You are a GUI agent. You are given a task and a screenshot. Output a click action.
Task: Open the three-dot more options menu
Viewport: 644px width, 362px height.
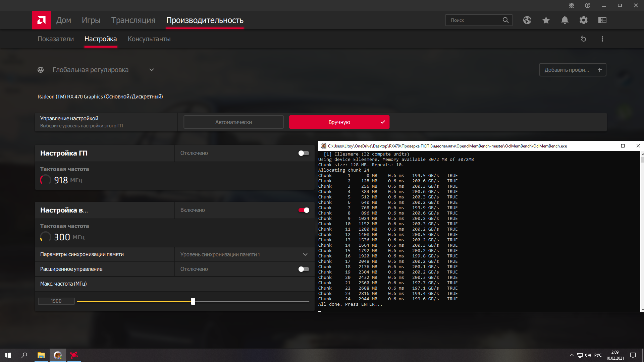(x=602, y=39)
